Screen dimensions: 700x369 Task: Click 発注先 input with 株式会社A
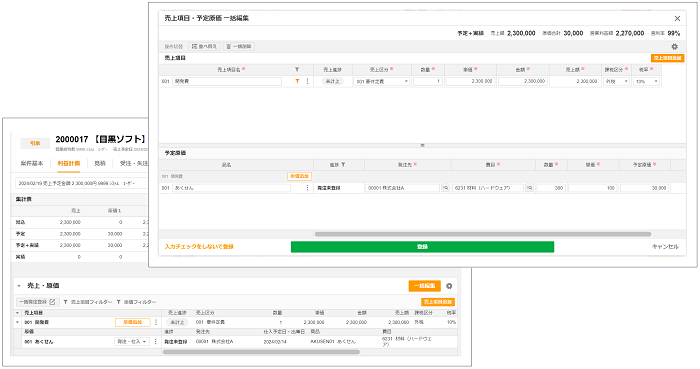coord(403,188)
